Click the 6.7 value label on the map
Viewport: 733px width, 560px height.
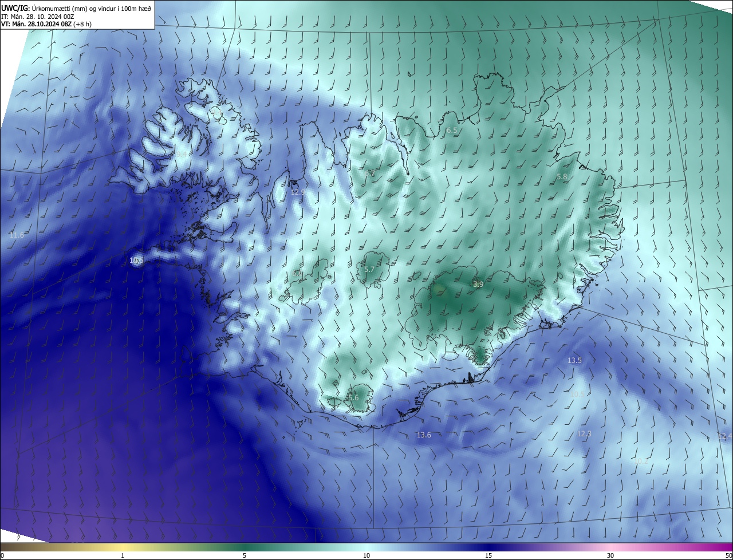pyautogui.click(x=369, y=173)
